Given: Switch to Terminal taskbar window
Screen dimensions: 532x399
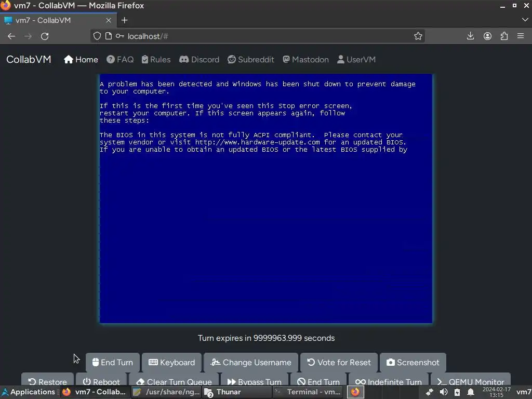Looking at the screenshot, I should tap(308, 392).
